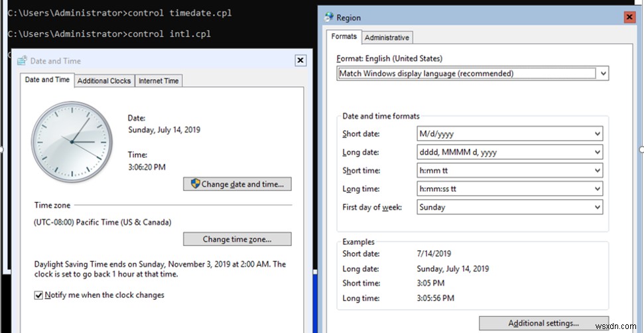Open the Administrative tab in Region
Image resolution: width=644 pixels, height=333 pixels.
coord(387,37)
